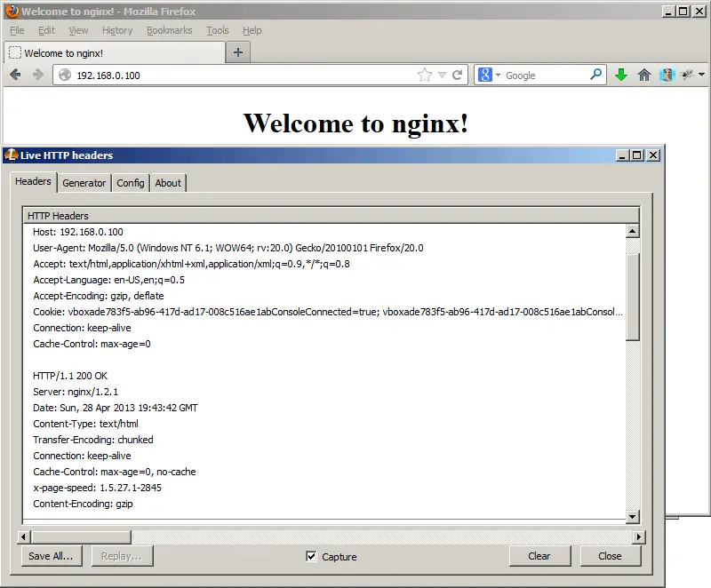Click the scroll down arrow of headers list
The image size is (711, 588).
tap(633, 516)
